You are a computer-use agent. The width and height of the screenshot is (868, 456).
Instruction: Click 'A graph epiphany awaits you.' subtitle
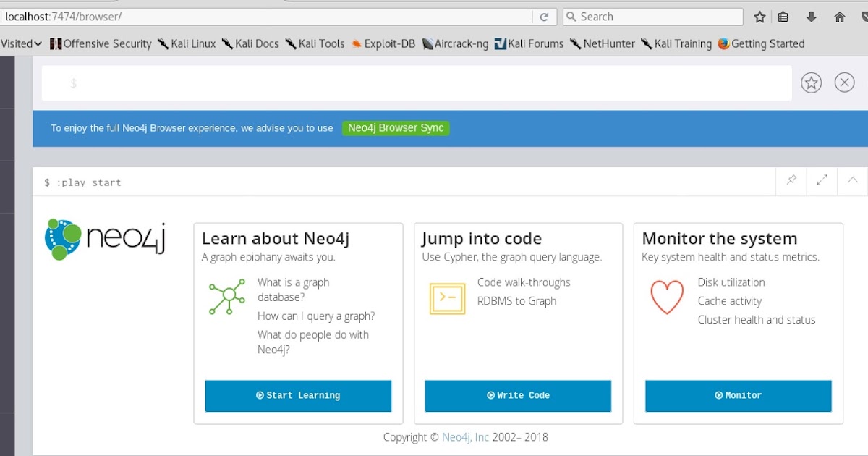pos(268,257)
